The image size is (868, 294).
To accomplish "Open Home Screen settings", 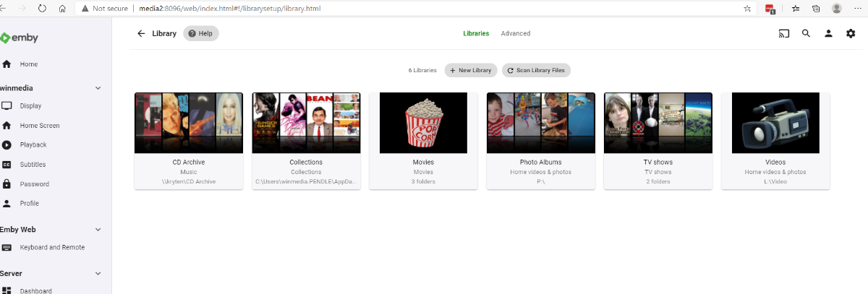I will tap(56, 126).
